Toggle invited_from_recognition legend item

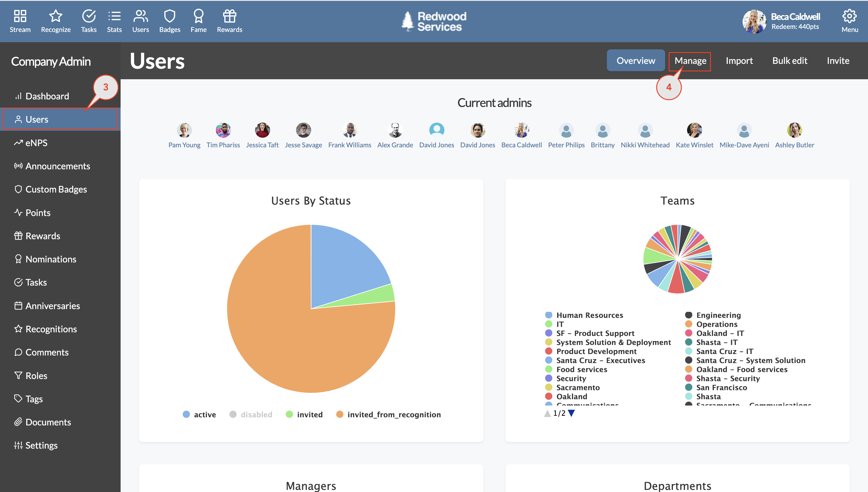point(389,414)
